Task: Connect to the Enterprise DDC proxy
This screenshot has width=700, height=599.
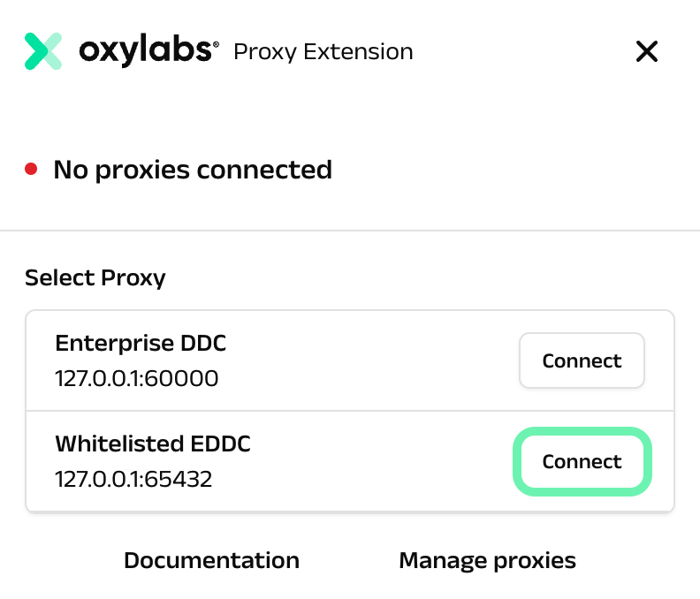Action: (x=582, y=360)
